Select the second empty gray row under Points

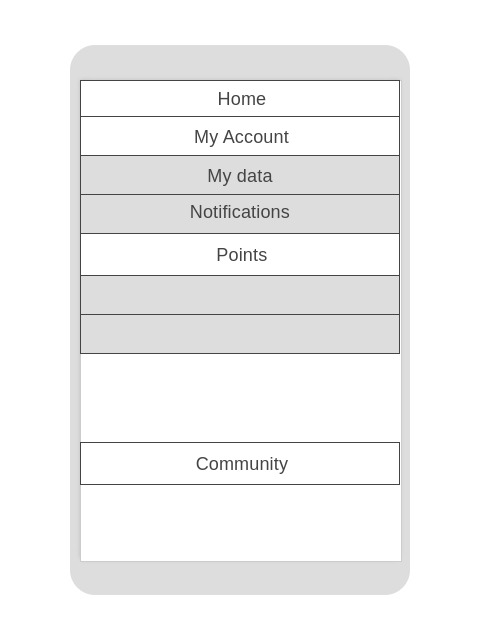click(x=240, y=334)
